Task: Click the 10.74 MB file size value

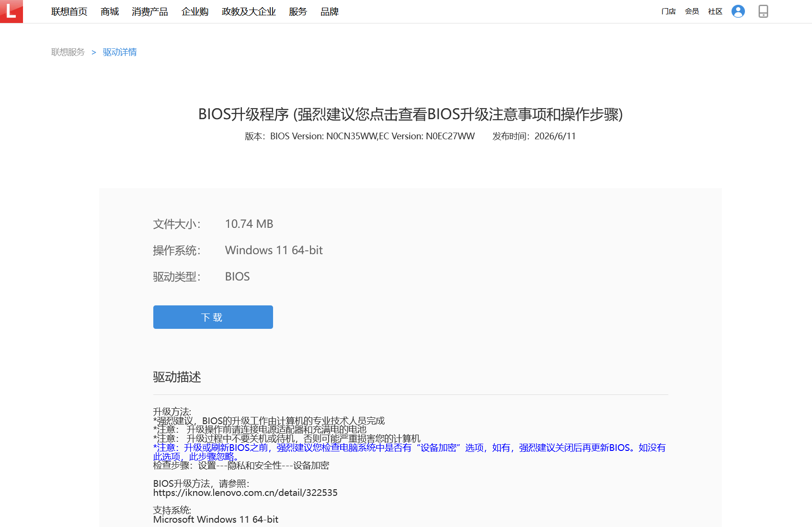Action: point(249,224)
